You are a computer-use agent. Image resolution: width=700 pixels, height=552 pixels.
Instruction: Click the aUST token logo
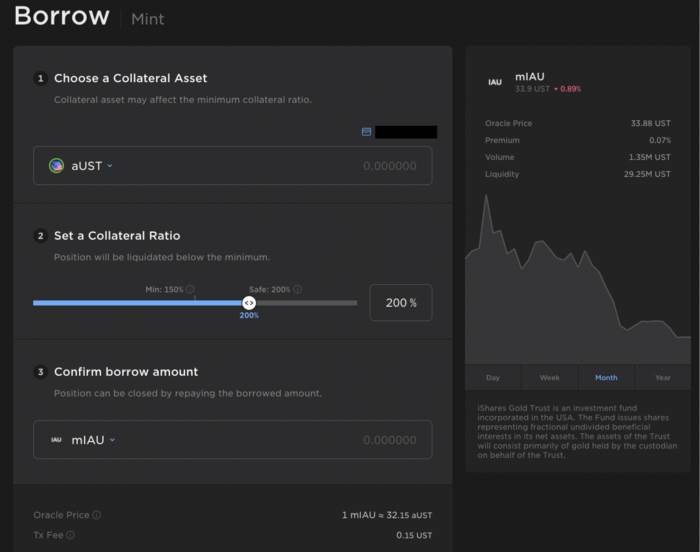coord(56,166)
